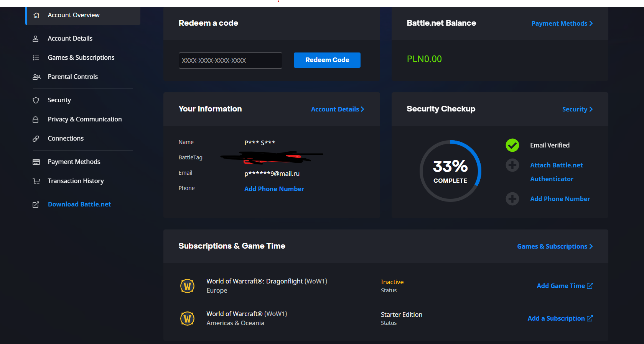
Task: Click the Email Verified label
Action: (x=550, y=145)
